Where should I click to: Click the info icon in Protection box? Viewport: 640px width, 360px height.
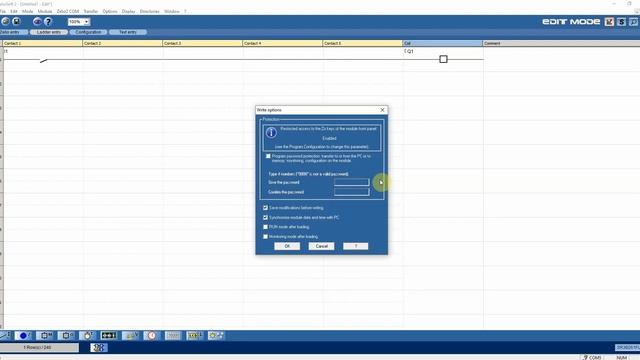pos(271,132)
